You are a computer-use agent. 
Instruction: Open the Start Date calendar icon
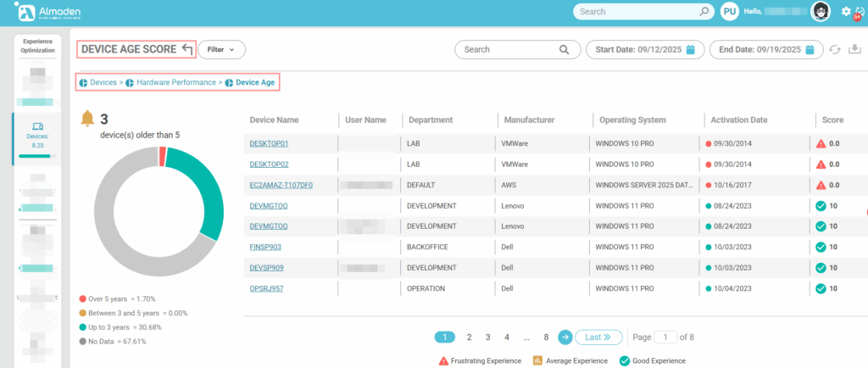(x=690, y=50)
